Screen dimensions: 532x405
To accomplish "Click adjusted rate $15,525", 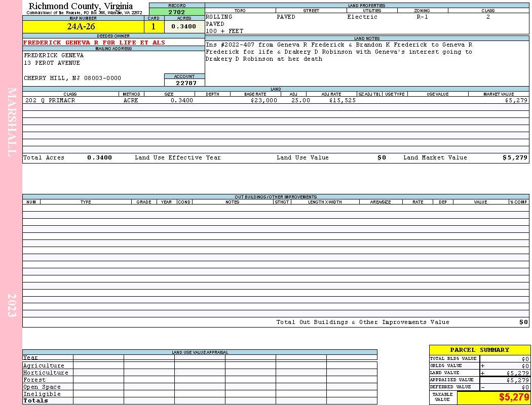I will [x=343, y=100].
